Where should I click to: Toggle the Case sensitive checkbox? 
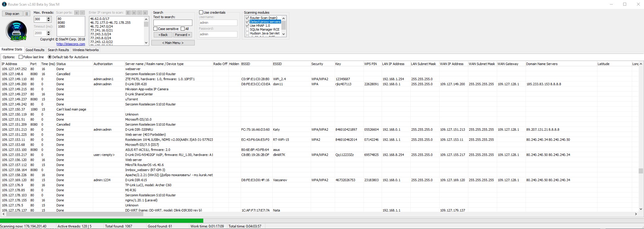pos(155,29)
